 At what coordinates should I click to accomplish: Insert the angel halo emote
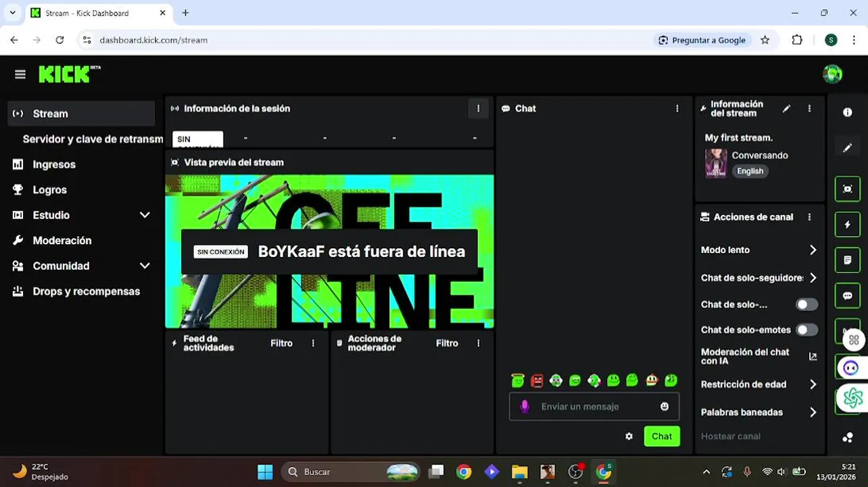pyautogui.click(x=518, y=380)
